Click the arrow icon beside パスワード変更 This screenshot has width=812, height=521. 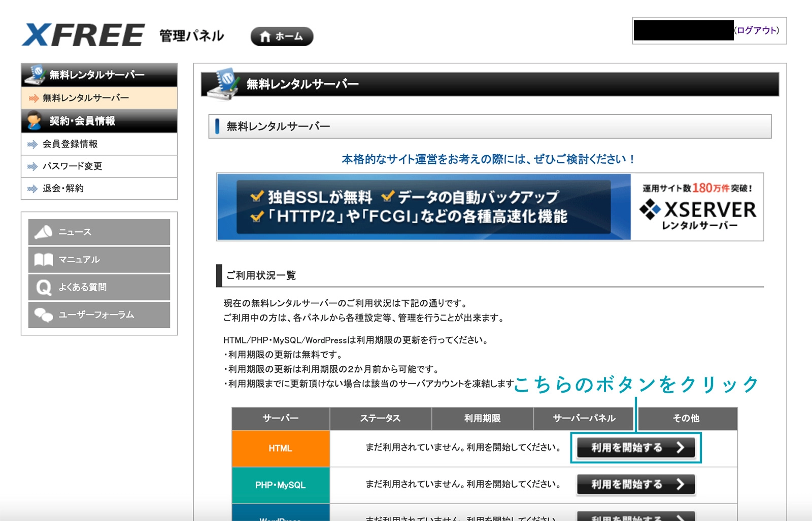pyautogui.click(x=32, y=167)
